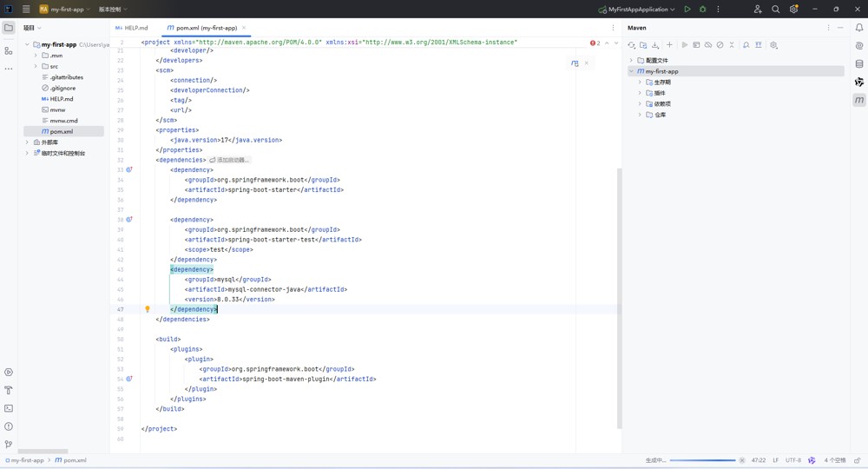This screenshot has height=469, width=868.
Task: Show more tool windows ellipsis in left sidebar
Action: [x=9, y=69]
